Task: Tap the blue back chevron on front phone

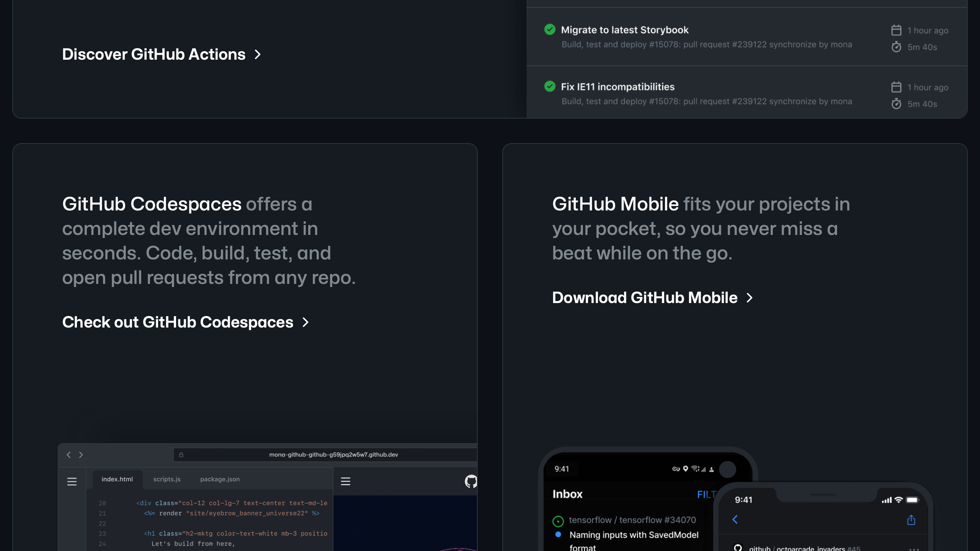Action: click(x=735, y=520)
